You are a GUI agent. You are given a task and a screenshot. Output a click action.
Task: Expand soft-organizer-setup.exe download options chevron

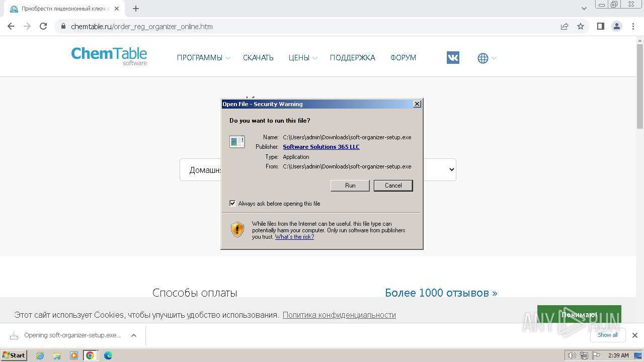click(x=133, y=335)
